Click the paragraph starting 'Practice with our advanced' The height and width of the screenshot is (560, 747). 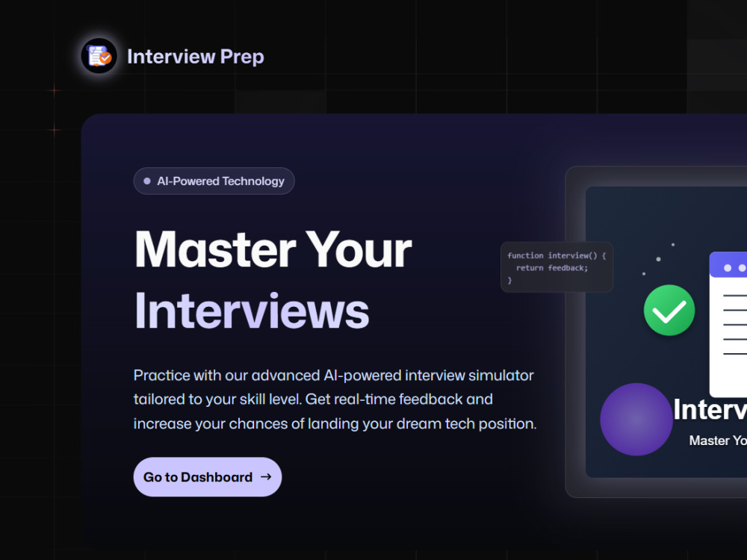335,399
